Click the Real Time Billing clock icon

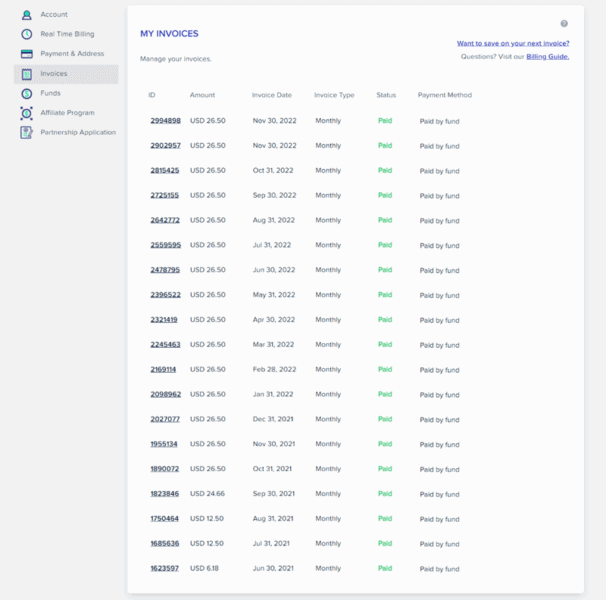click(x=27, y=34)
